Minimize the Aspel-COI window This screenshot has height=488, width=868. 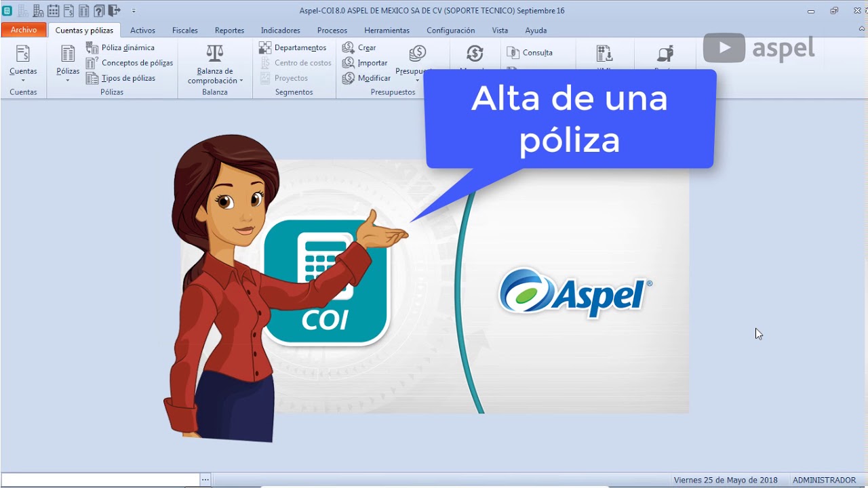(811, 11)
